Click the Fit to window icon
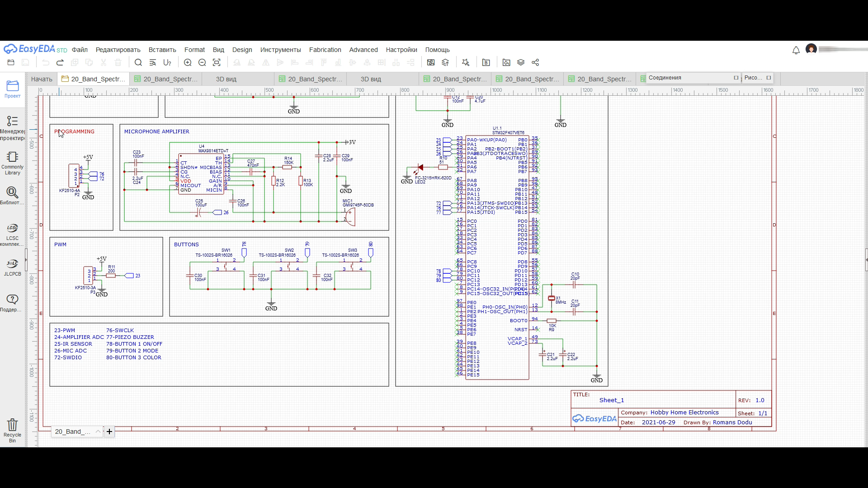The height and width of the screenshot is (488, 868). (x=217, y=63)
